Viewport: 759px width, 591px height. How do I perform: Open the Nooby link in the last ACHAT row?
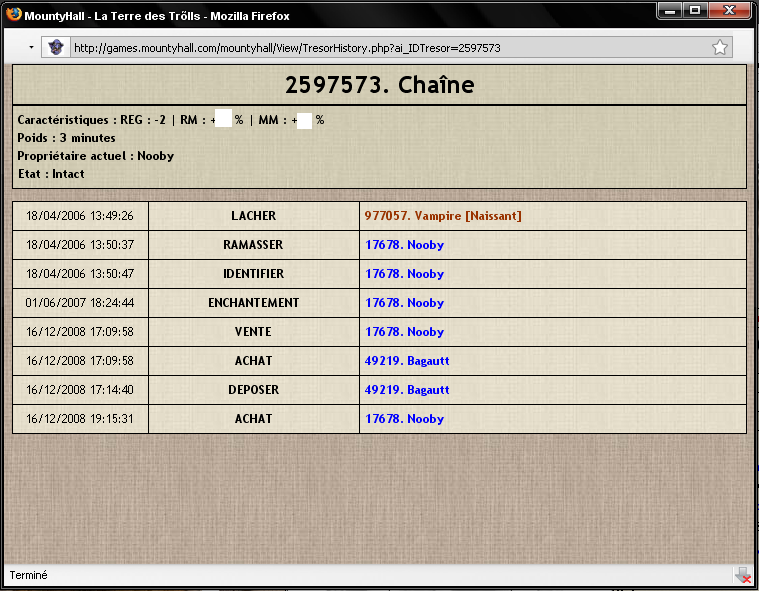coord(404,419)
